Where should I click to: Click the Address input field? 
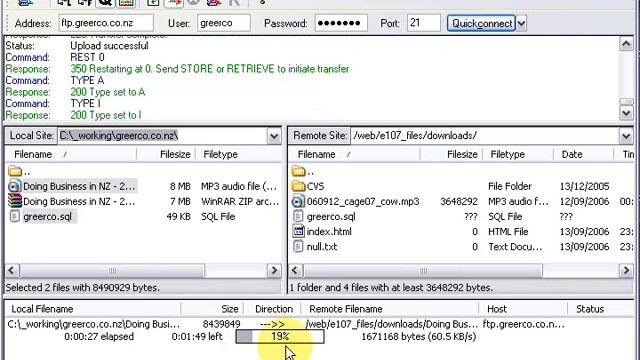106,23
